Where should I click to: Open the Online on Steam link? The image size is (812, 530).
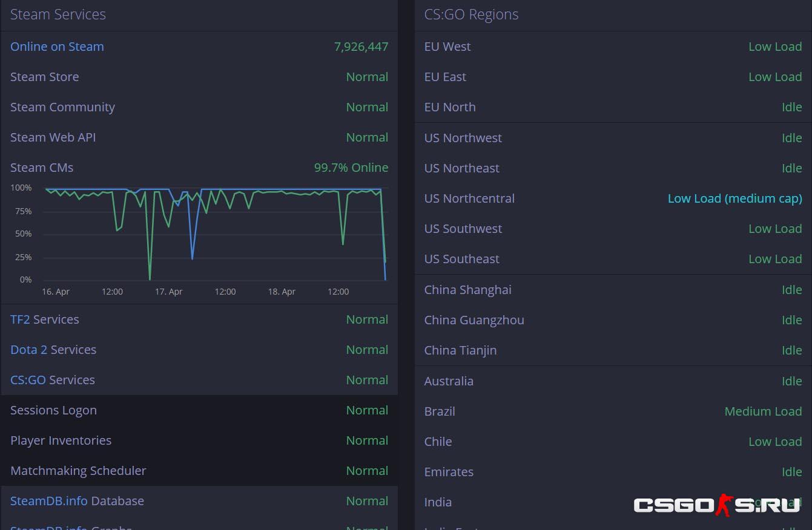(57, 47)
